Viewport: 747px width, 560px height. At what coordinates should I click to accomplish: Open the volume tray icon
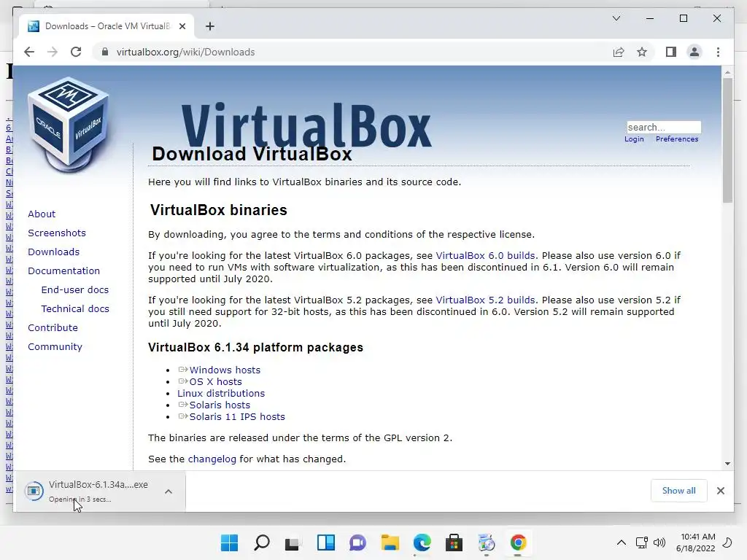[x=659, y=542]
